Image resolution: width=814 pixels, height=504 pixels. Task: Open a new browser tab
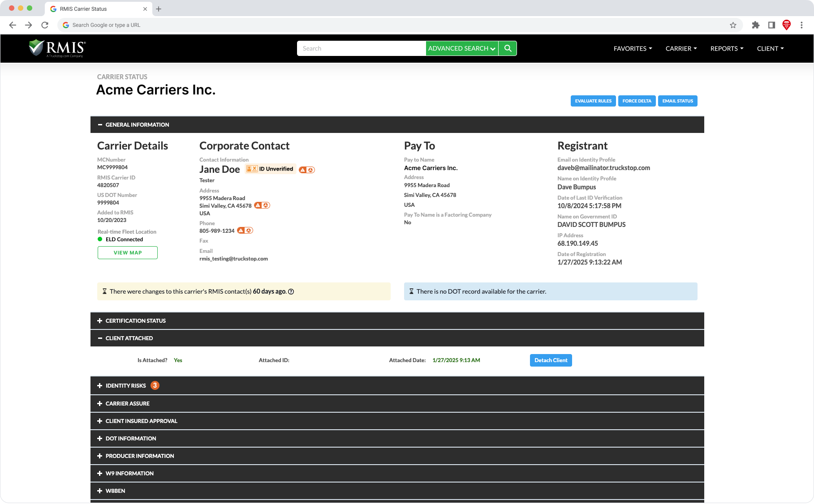(x=159, y=9)
